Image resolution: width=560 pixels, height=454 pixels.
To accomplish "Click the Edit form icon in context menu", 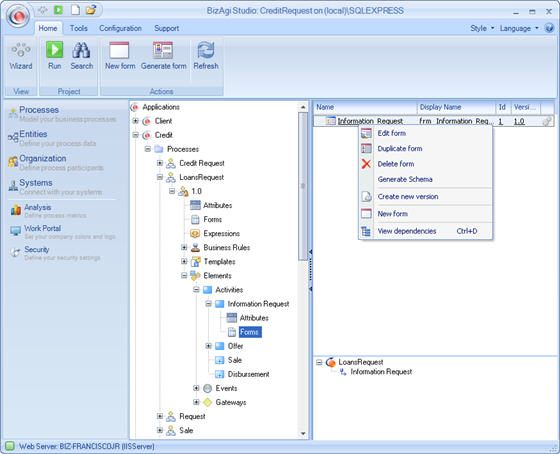I will pyautogui.click(x=366, y=133).
